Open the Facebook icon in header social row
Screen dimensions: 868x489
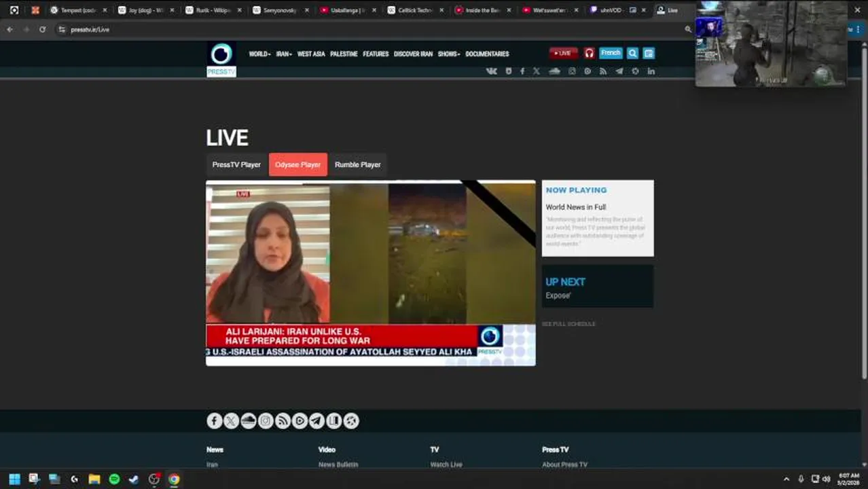pyautogui.click(x=522, y=71)
